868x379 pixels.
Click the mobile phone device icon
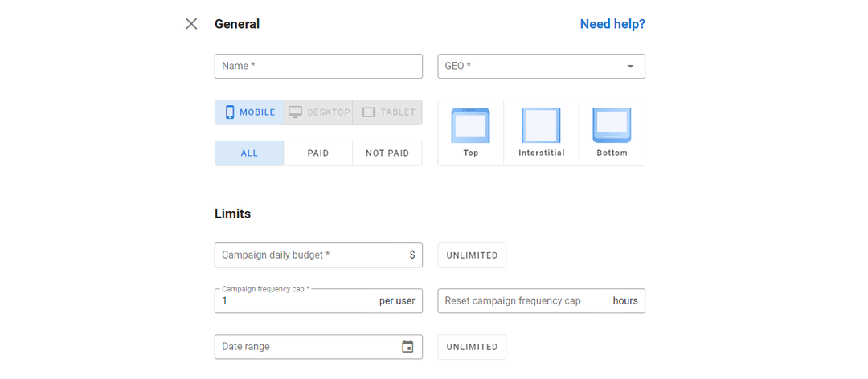pos(230,112)
